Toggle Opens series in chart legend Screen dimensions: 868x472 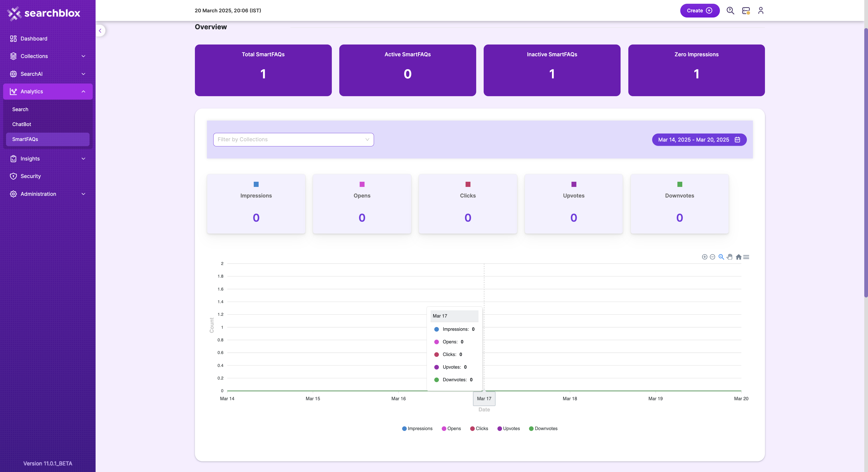coord(451,429)
